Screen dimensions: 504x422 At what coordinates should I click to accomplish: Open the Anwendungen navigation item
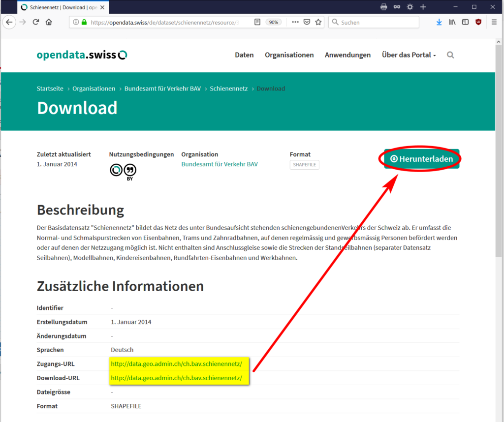[x=347, y=55]
